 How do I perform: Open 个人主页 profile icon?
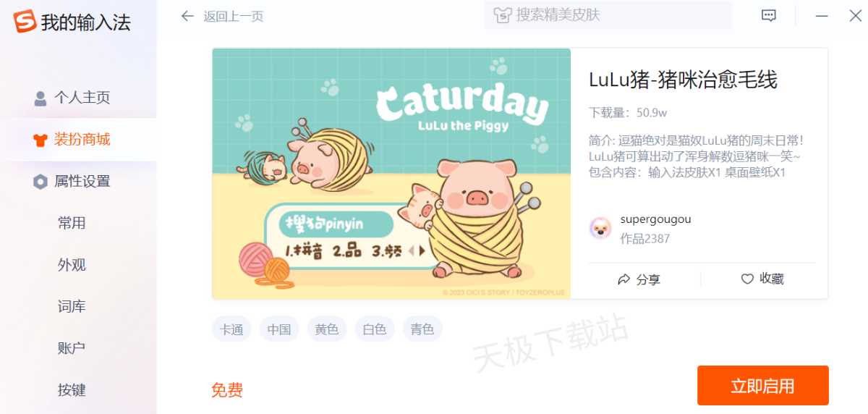click(x=41, y=98)
